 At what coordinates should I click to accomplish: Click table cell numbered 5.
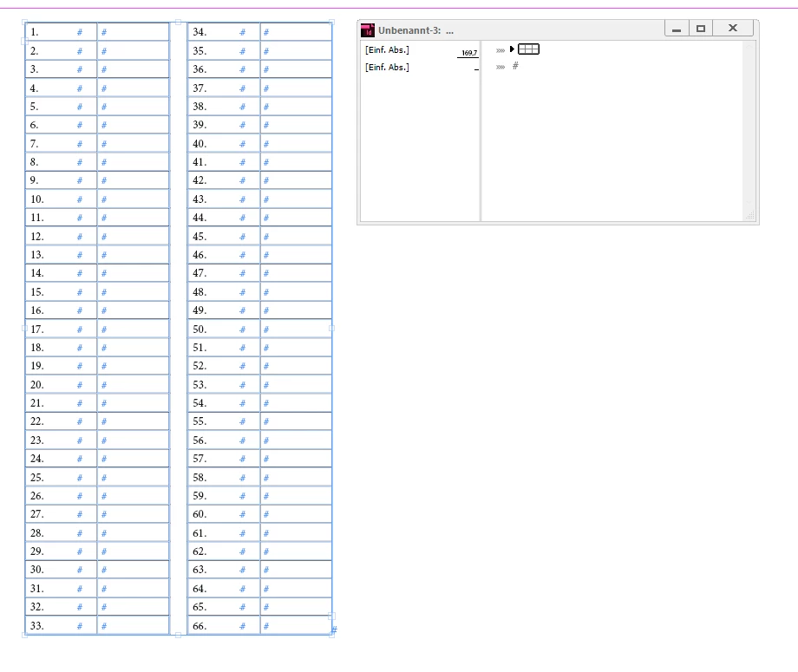click(x=61, y=107)
